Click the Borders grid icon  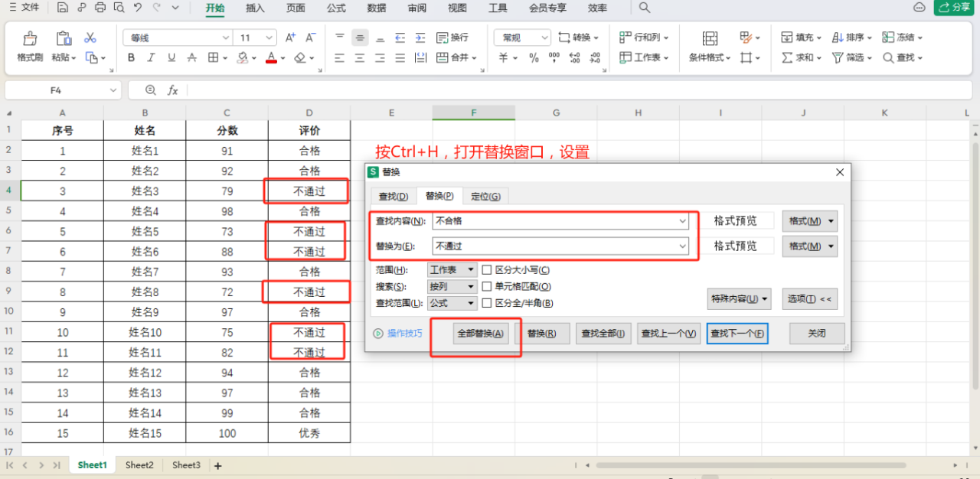(214, 57)
